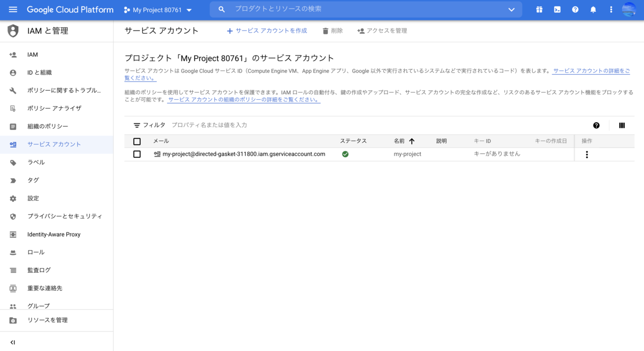Click the service account row actions three-dot icon
The height and width of the screenshot is (351, 644).
pos(587,154)
